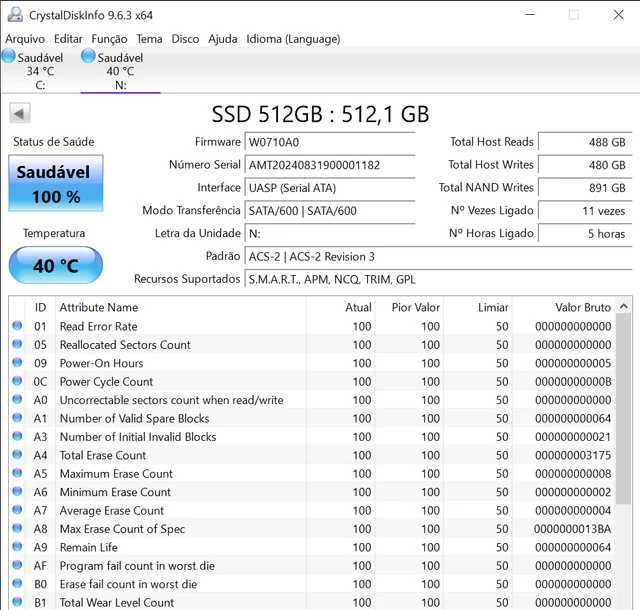The width and height of the screenshot is (640, 610).
Task: Click the Limiar column header
Action: pyautogui.click(x=493, y=307)
